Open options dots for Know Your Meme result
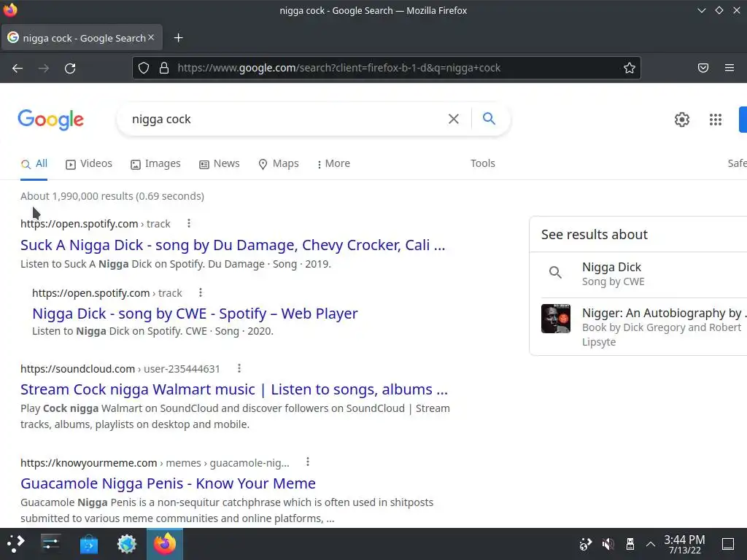 click(308, 462)
